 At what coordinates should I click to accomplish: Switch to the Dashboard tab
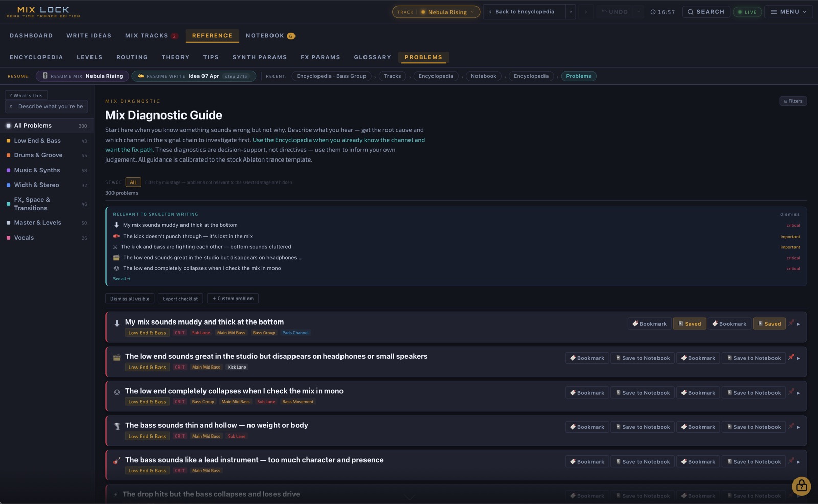[31, 36]
